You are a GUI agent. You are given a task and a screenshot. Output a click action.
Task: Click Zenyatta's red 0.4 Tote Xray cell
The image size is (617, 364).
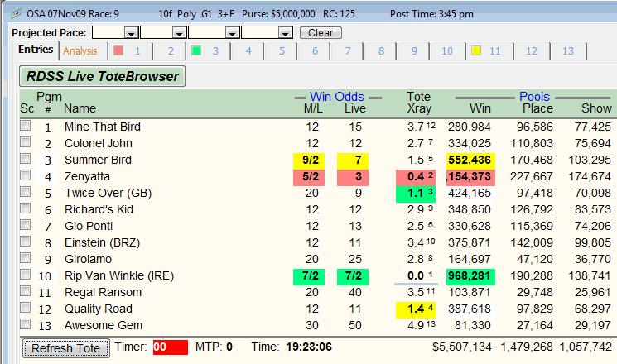[416, 177]
